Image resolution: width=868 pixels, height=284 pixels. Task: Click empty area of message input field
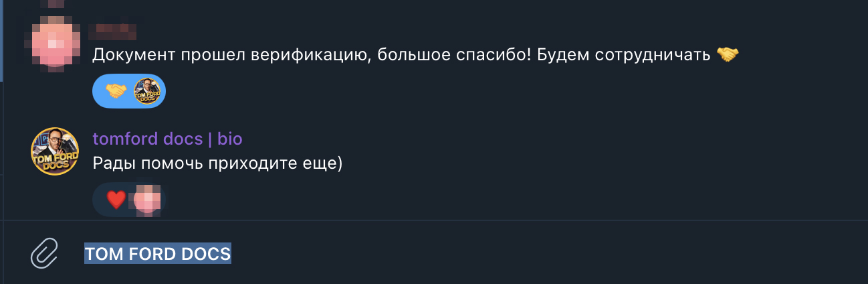(535, 254)
